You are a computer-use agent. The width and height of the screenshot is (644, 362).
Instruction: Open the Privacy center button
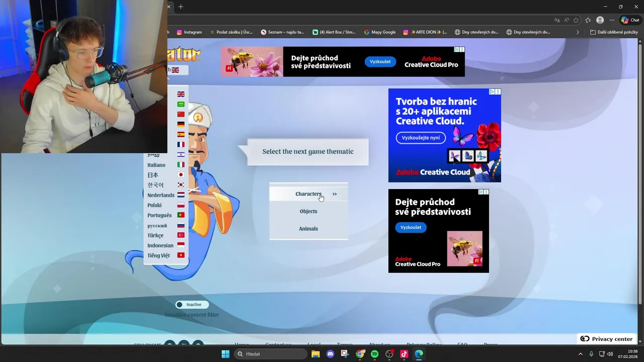click(606, 339)
